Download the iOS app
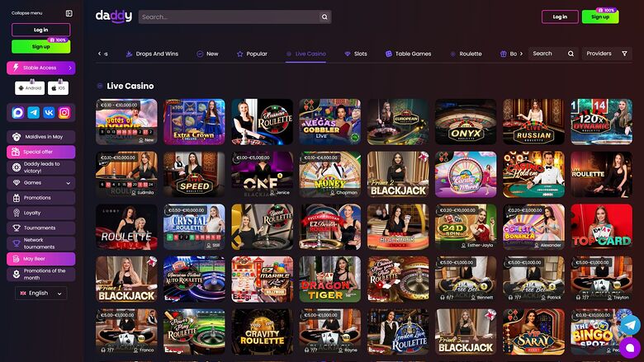Image resolution: width=644 pixels, height=362 pixels. click(x=58, y=87)
